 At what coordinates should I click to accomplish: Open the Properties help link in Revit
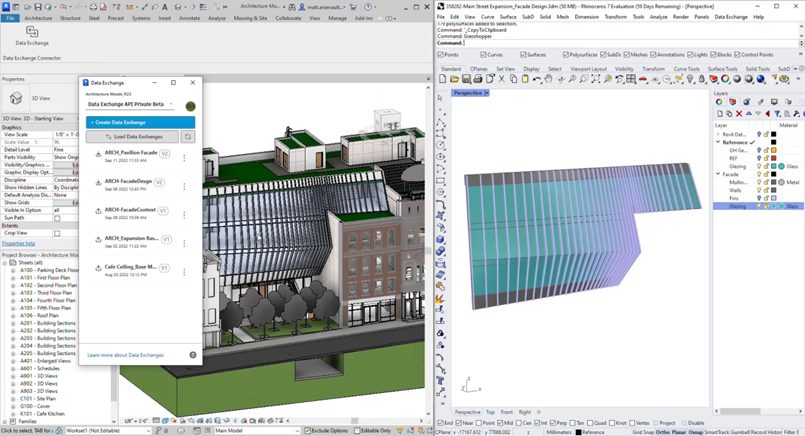click(18, 243)
